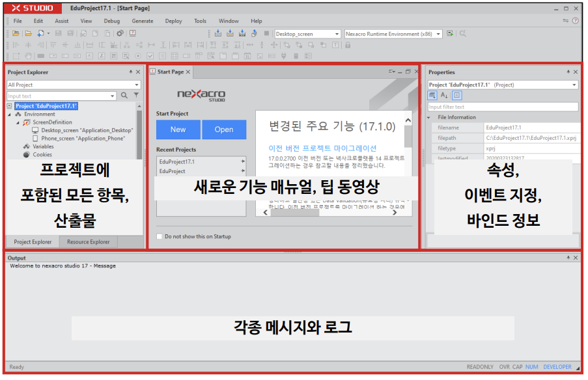Click the red question mark toolbar icon
The width and height of the screenshot is (588, 380).
pyautogui.click(x=133, y=33)
